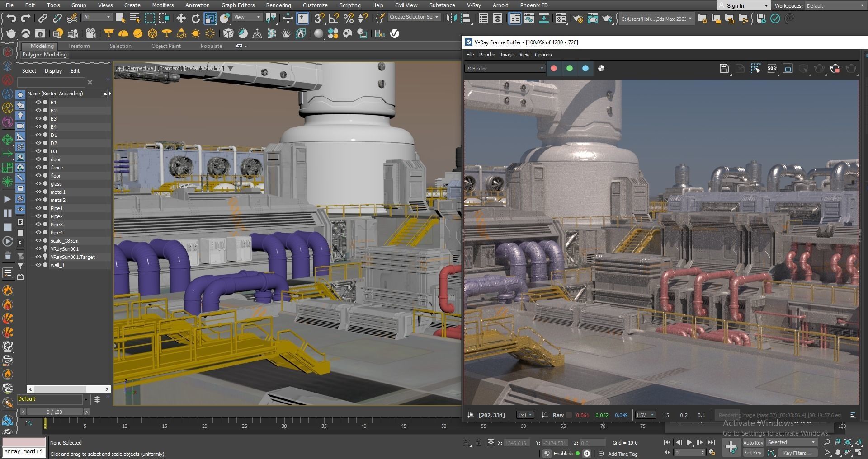Open the selection filter All dropdown
The width and height of the screenshot is (868, 459).
[x=97, y=17]
